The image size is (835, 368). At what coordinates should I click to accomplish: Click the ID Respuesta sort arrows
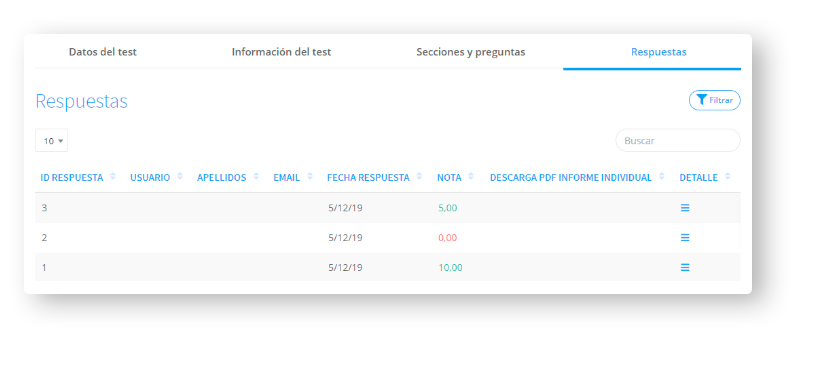point(113,176)
